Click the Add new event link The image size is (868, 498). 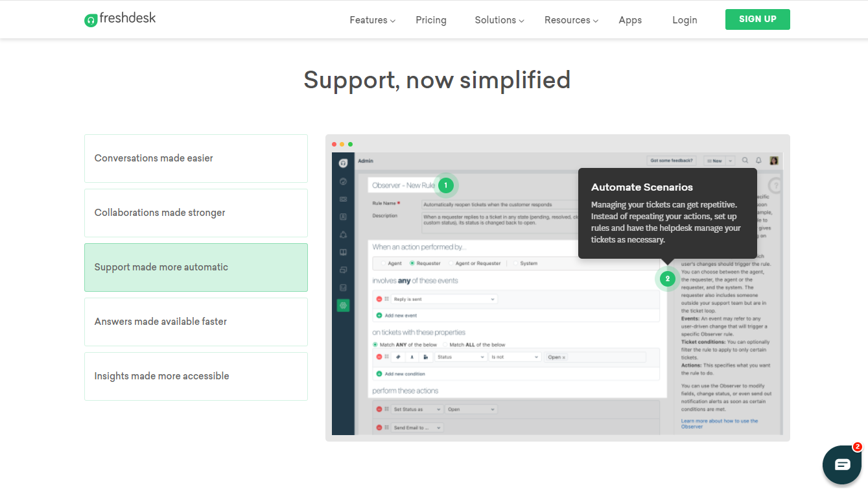pyautogui.click(x=401, y=315)
